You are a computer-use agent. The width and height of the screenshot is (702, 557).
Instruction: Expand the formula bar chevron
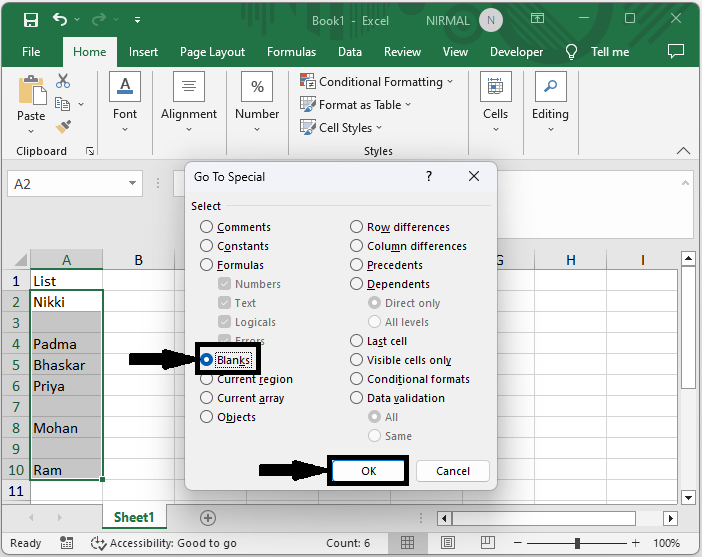tap(685, 183)
